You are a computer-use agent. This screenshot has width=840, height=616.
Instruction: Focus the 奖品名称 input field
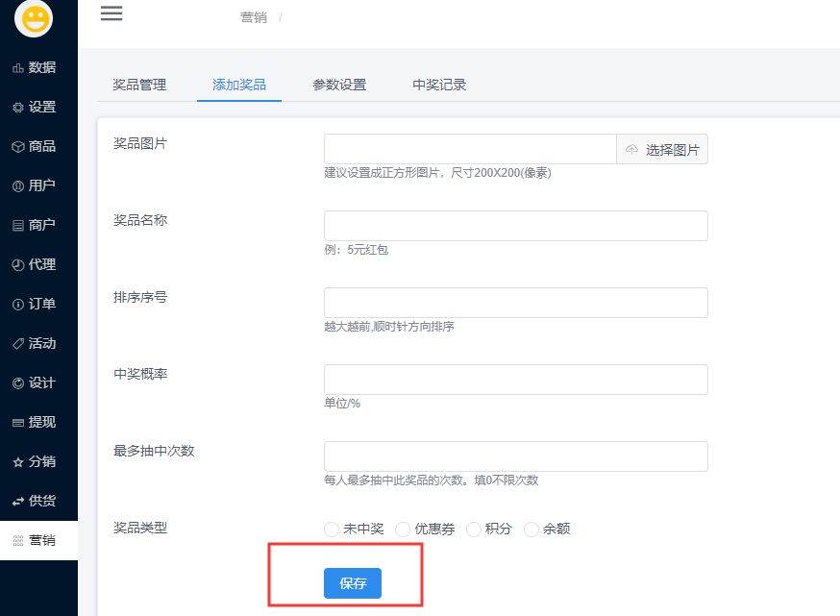tap(516, 226)
